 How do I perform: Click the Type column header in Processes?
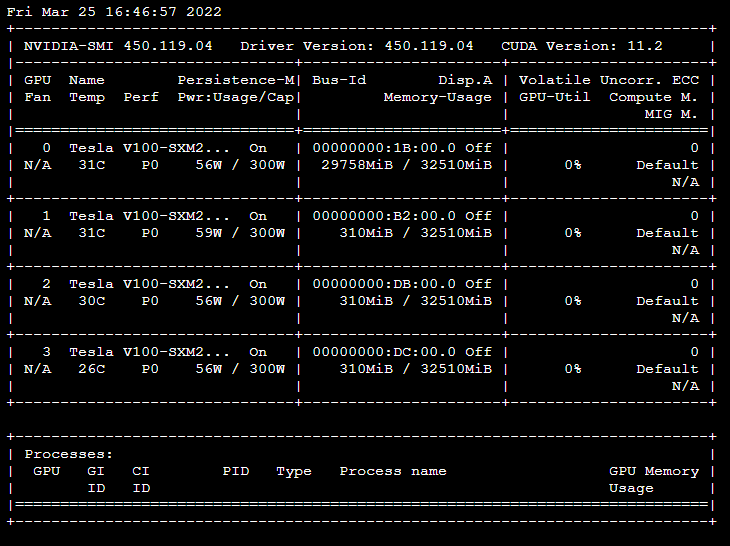294,471
